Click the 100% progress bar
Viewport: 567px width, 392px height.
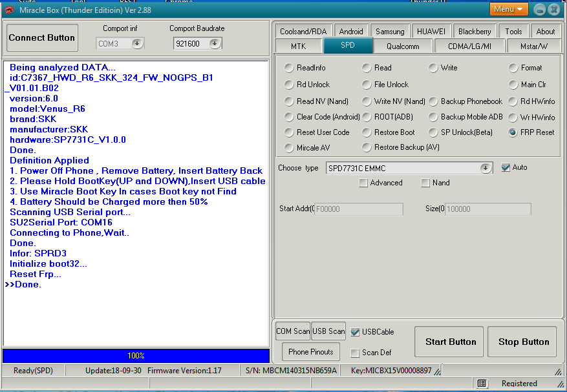[x=136, y=355]
